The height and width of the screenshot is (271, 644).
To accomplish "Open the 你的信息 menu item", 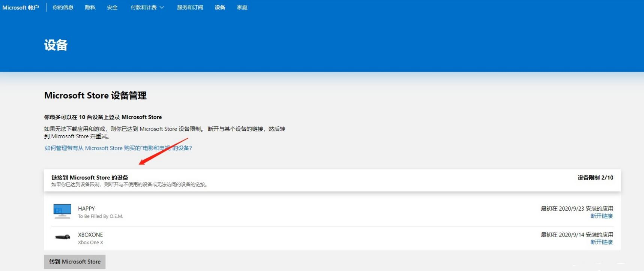I will point(63,7).
